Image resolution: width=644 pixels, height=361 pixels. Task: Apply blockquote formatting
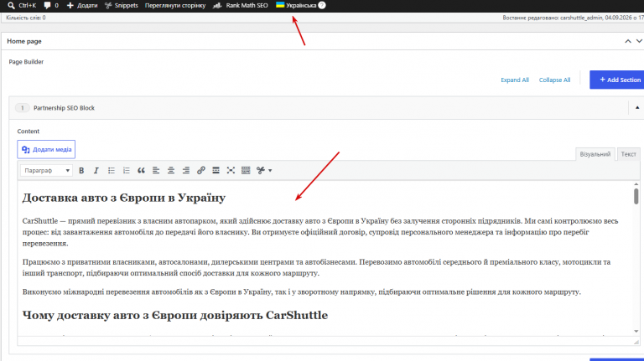(x=141, y=170)
